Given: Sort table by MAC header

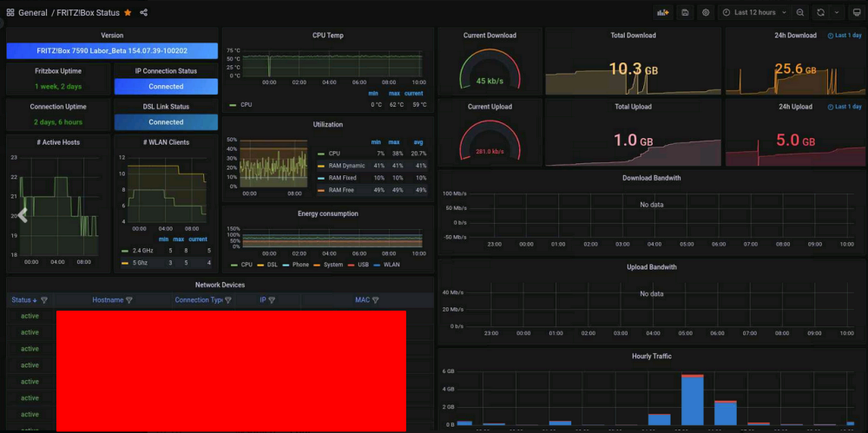Looking at the screenshot, I should point(362,300).
